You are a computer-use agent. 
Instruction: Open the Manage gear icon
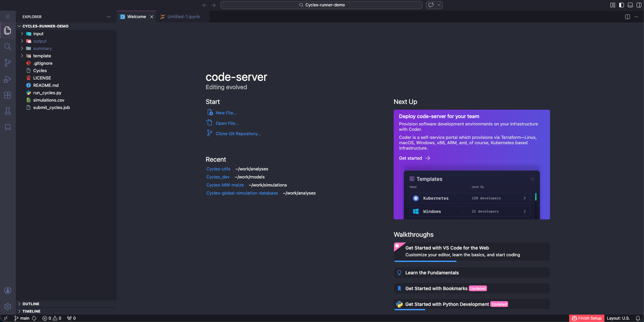coord(8,307)
